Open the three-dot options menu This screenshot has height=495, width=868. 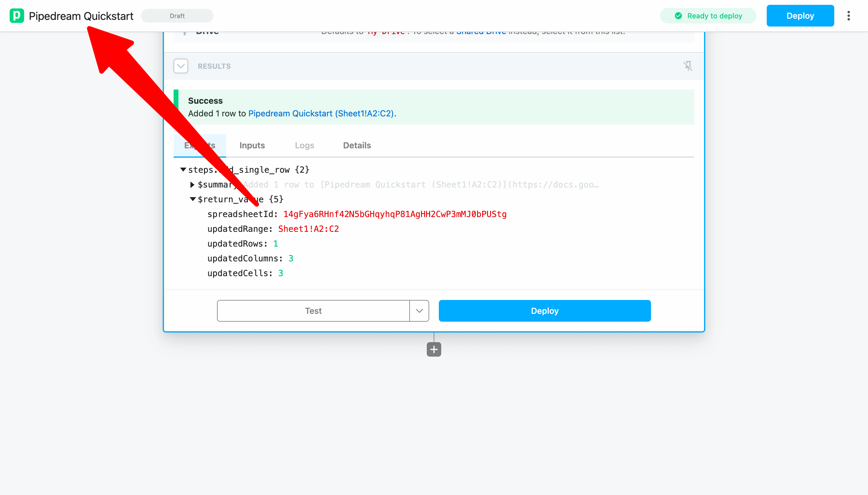pos(848,16)
